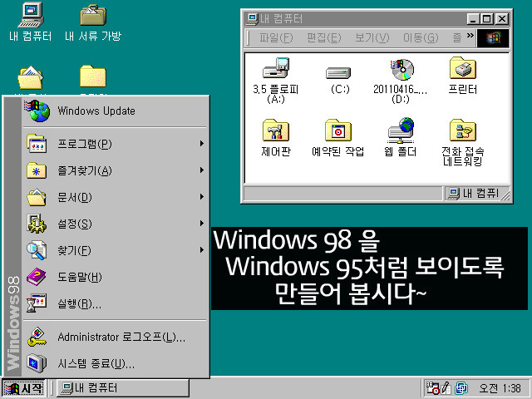Click the plain yellow folder on desktop

click(93, 76)
